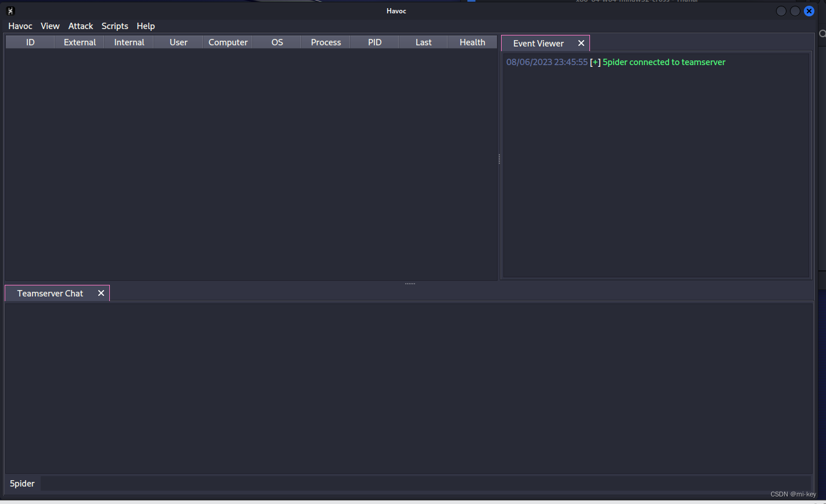Open the Attack menu
The image size is (826, 504).
(x=81, y=26)
